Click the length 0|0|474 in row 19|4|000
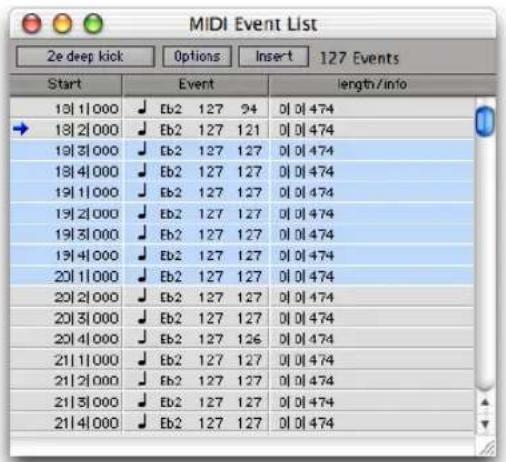The height and width of the screenshot is (462, 506). [306, 255]
